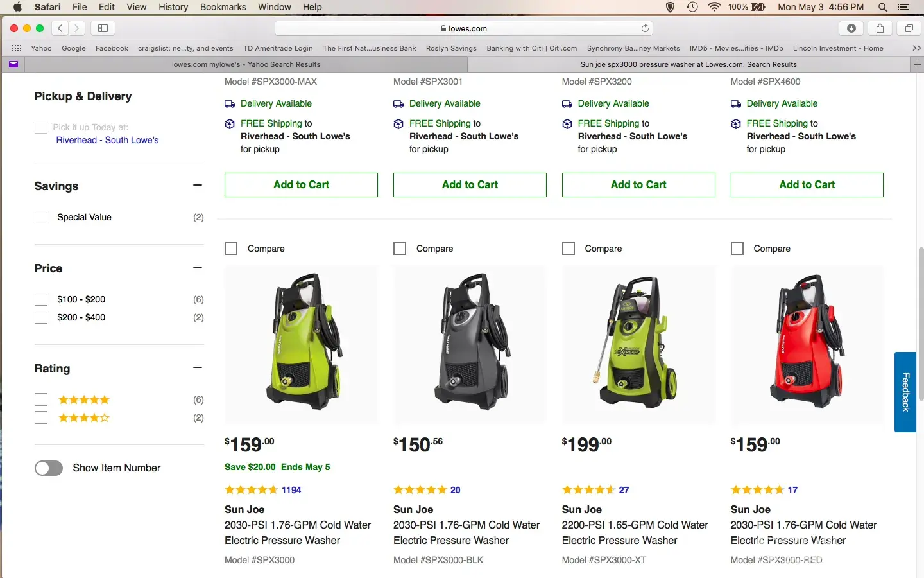Image resolution: width=924 pixels, height=578 pixels.
Task: Show the bookmarks grid icon
Action: pyautogui.click(x=17, y=48)
